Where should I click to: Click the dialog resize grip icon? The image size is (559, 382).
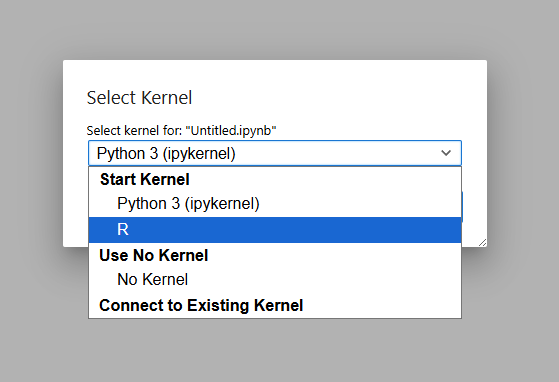[x=482, y=243]
